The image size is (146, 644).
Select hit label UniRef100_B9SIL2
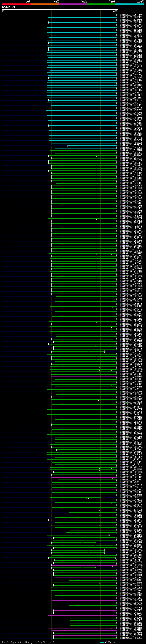(131, 60)
